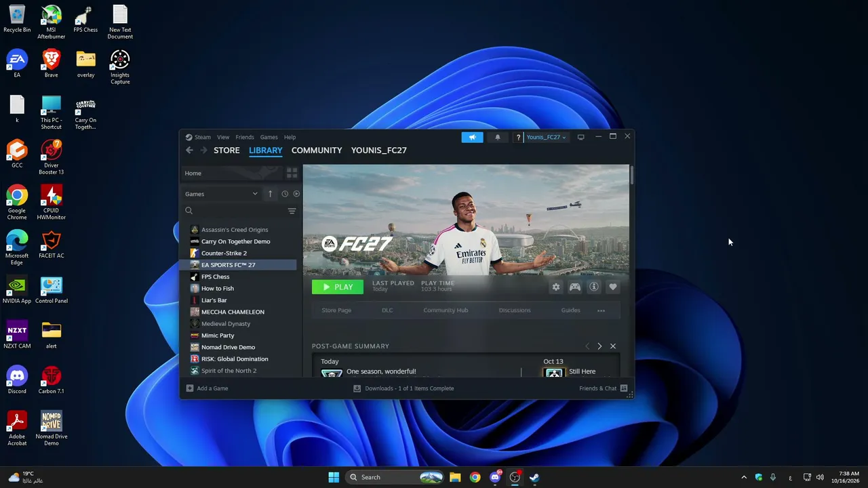
Task: Open the library collections grid view
Action: 292,174
